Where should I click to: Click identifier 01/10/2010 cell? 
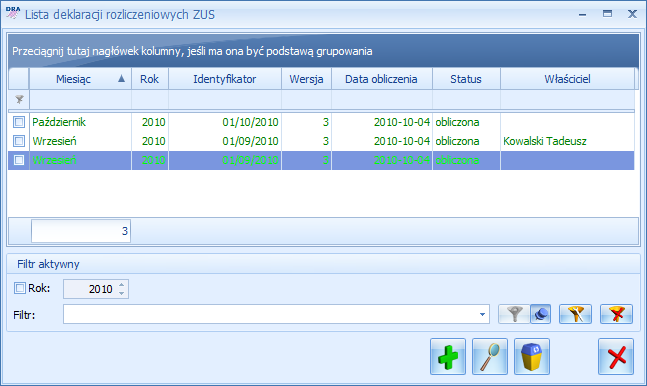(225, 122)
